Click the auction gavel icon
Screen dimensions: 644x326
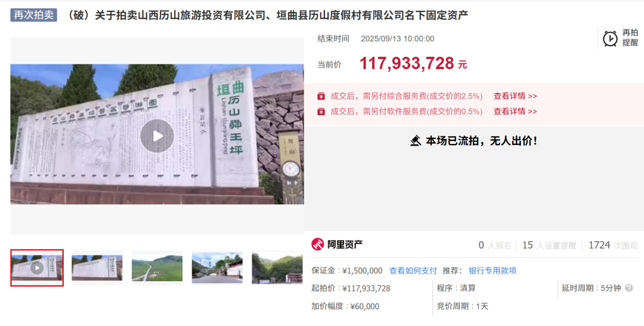pos(416,141)
